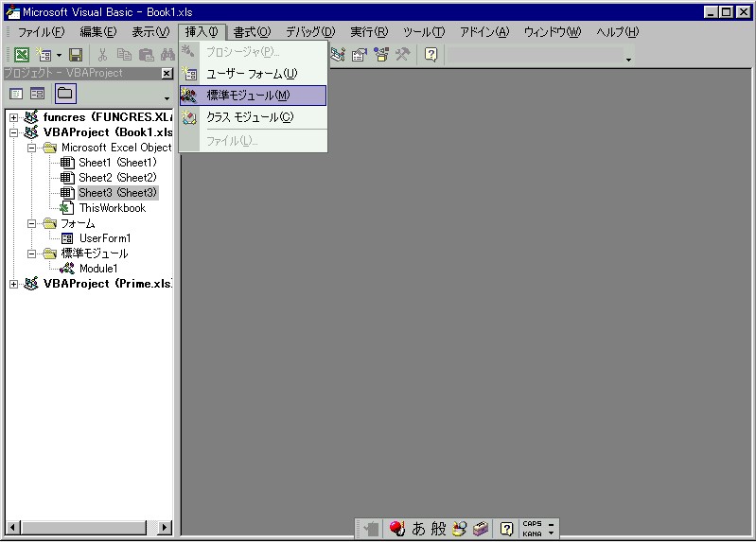Click the Properties Window toolbar icon

(360, 55)
